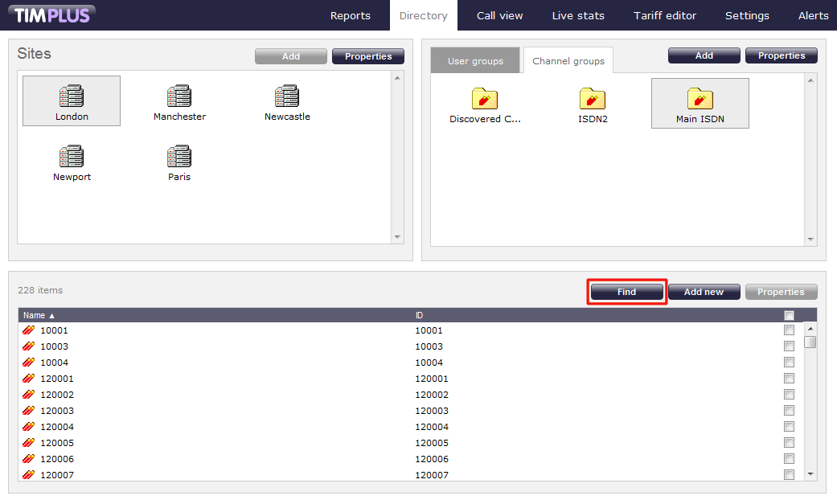Select the Main ISDN folder icon

[x=700, y=99]
